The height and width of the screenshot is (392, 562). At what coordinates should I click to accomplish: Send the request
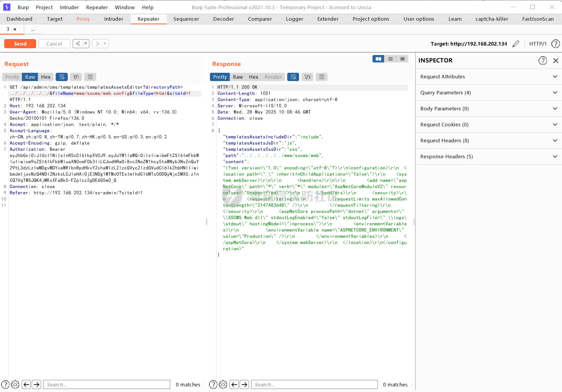[x=20, y=44]
